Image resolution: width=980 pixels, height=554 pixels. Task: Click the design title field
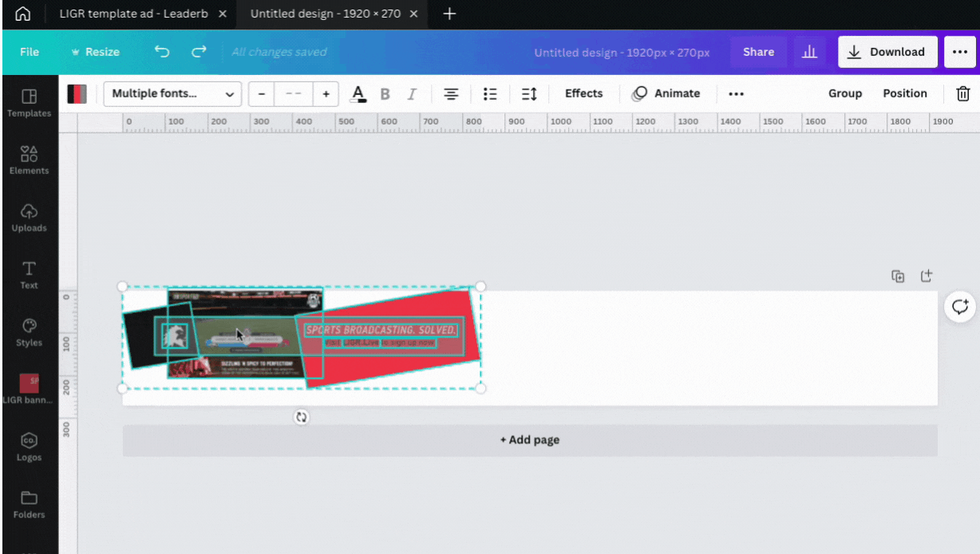pyautogui.click(x=622, y=52)
